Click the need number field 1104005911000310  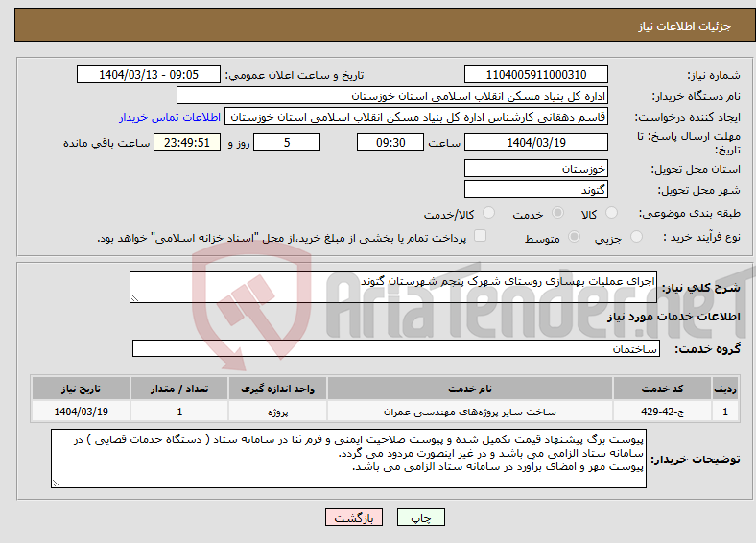click(535, 74)
